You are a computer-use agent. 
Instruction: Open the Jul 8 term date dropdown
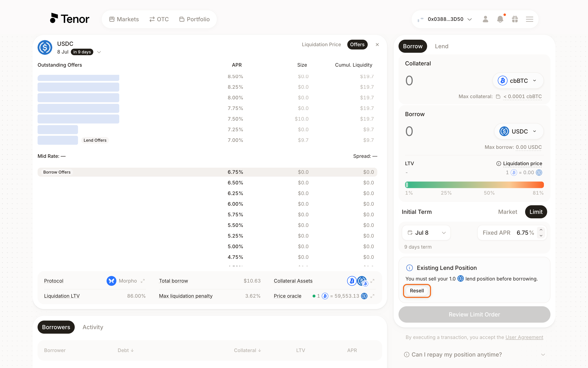426,233
